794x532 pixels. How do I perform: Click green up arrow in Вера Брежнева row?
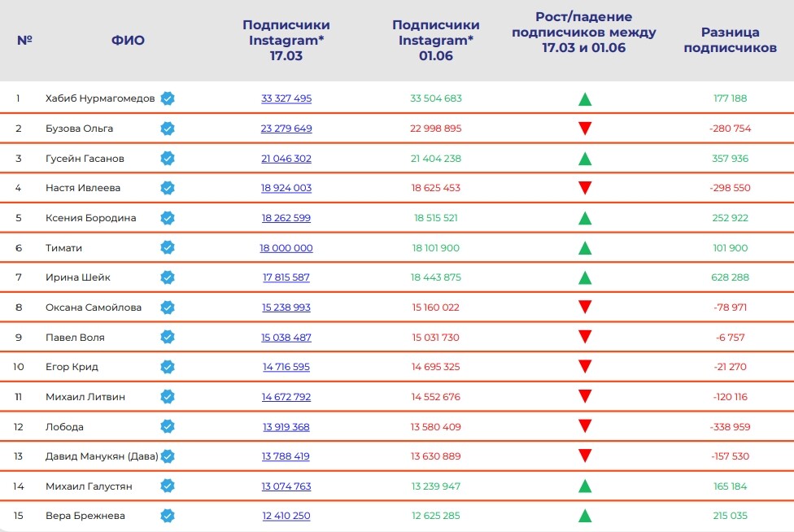(584, 516)
